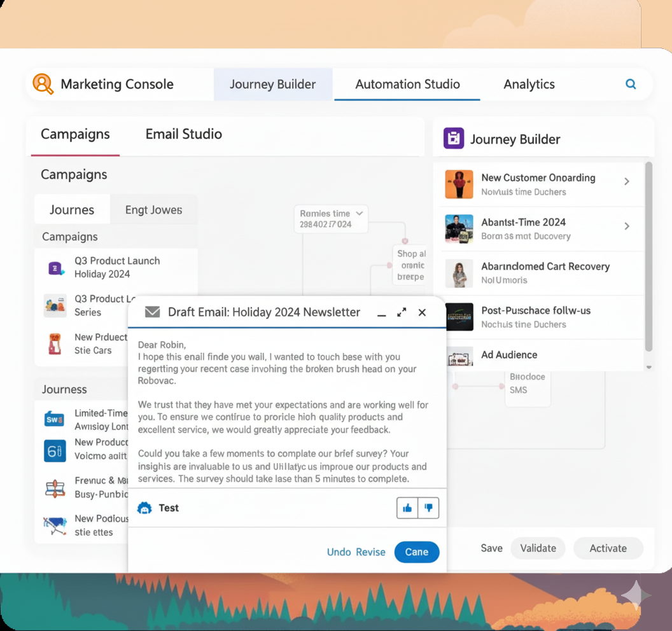
Task: Click the Activate button
Action: point(608,548)
